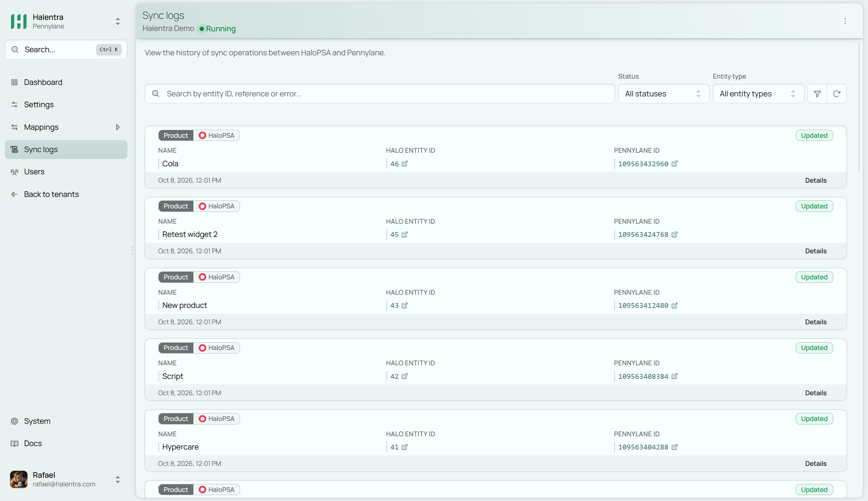Open the three-dot menu in header
This screenshot has width=868, height=501.
pyautogui.click(x=845, y=21)
